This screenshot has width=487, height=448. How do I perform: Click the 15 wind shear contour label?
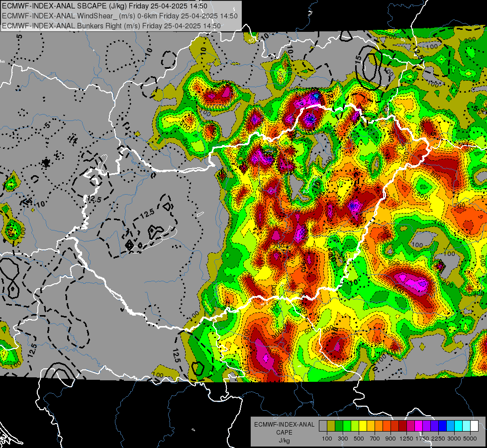click(x=359, y=59)
